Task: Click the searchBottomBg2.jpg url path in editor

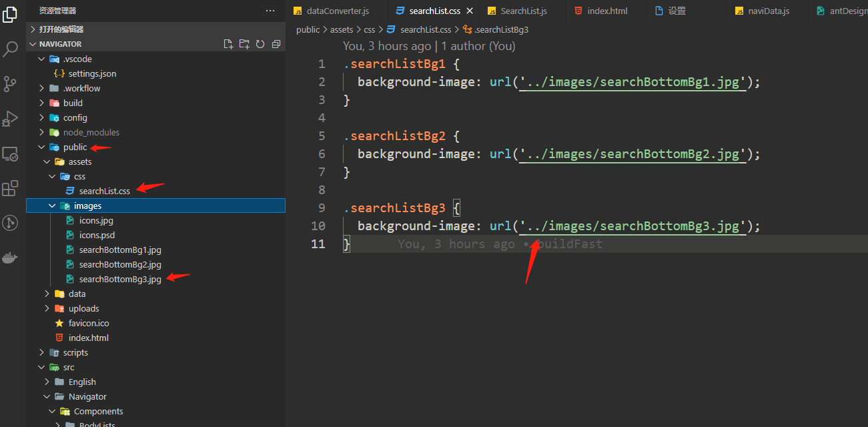Action: click(x=633, y=154)
